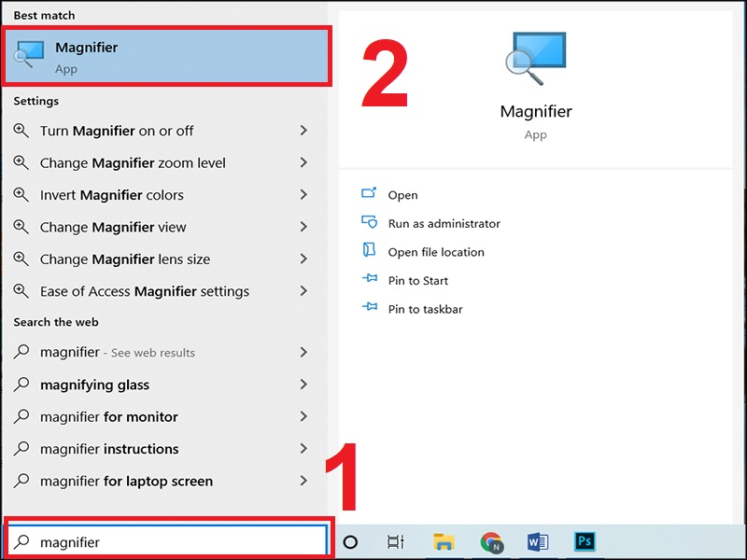This screenshot has width=747, height=560.
Task: Click Open in Magnifier details pane
Action: [x=402, y=195]
